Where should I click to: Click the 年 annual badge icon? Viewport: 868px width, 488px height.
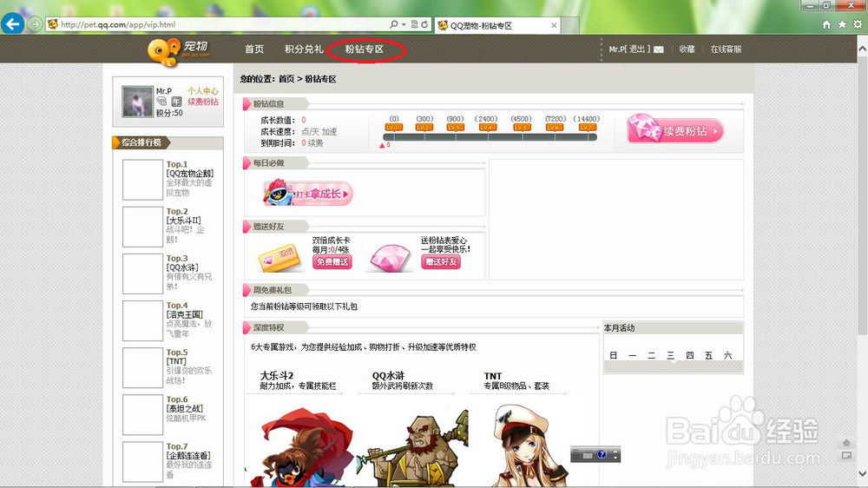click(x=176, y=102)
